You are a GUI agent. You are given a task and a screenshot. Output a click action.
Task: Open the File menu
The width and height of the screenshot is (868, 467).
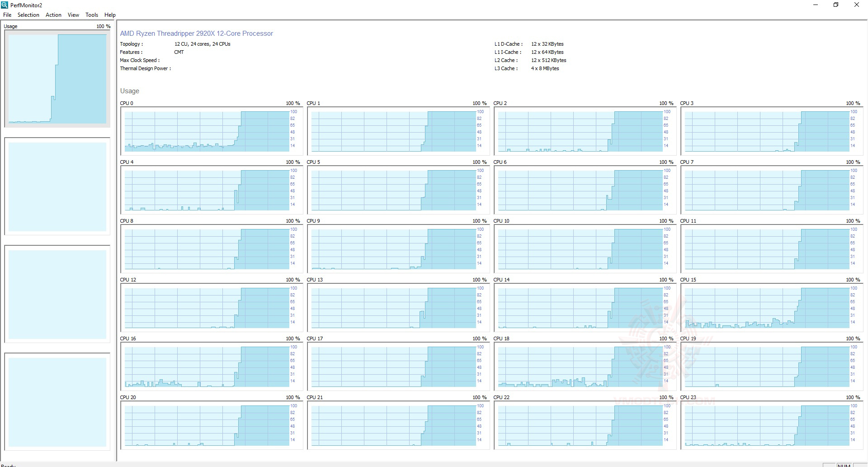click(x=7, y=15)
